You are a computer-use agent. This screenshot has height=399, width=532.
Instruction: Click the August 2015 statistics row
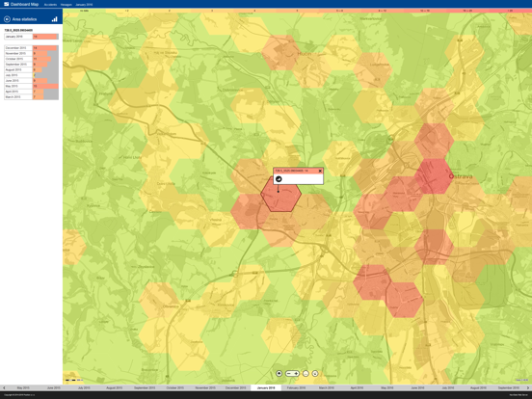click(x=31, y=69)
